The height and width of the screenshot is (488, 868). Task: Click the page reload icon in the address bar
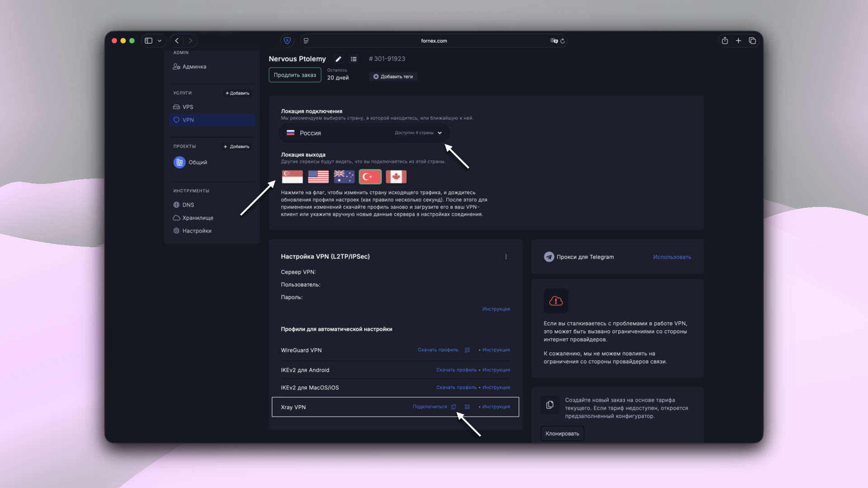click(x=563, y=41)
